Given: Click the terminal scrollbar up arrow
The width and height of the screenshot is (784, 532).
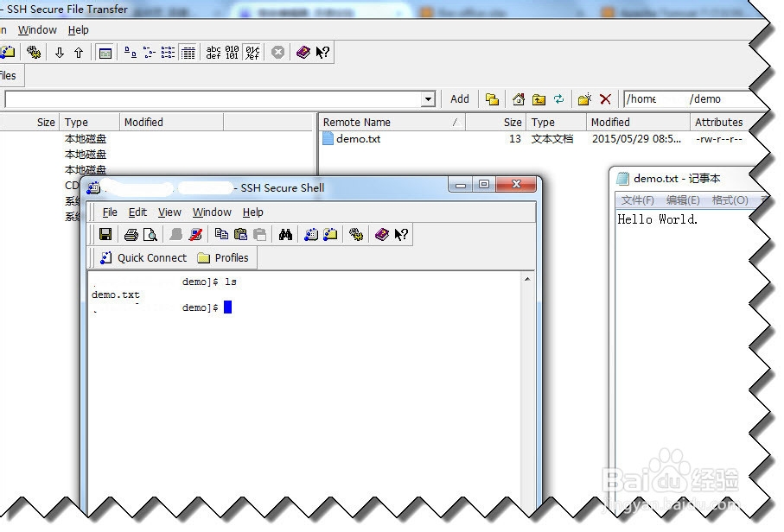Looking at the screenshot, I should point(527,279).
